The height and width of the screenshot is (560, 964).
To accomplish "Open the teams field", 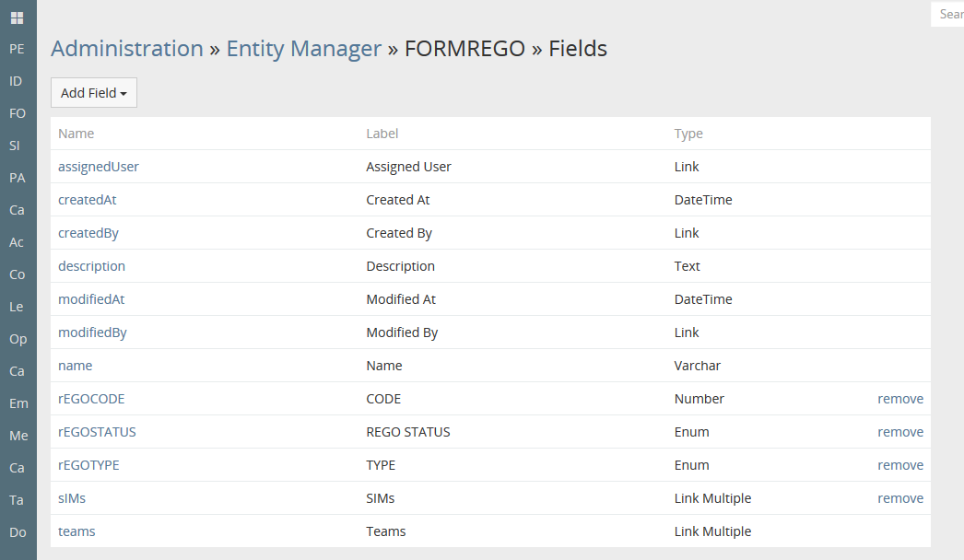I will [76, 531].
